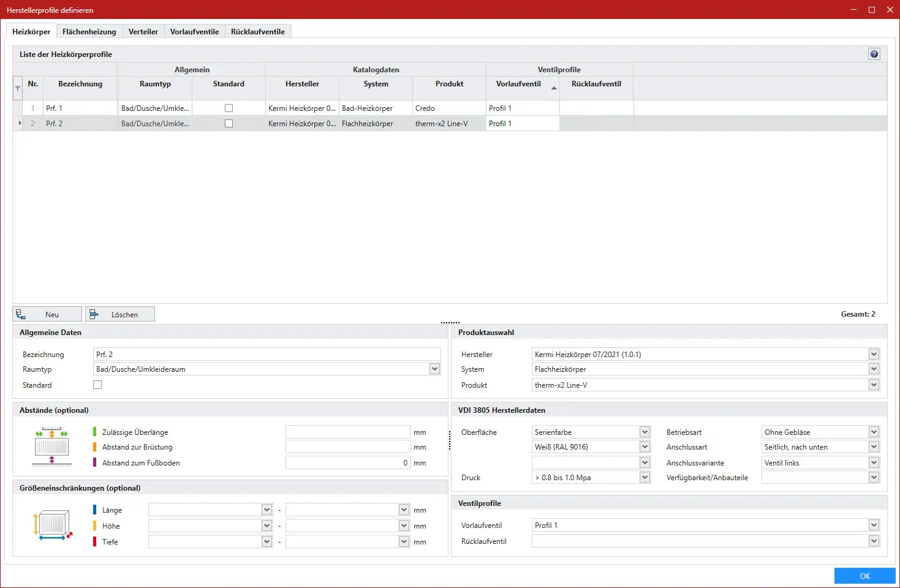900x588 pixels.
Task: Click the filter icon in table header
Action: 18,88
